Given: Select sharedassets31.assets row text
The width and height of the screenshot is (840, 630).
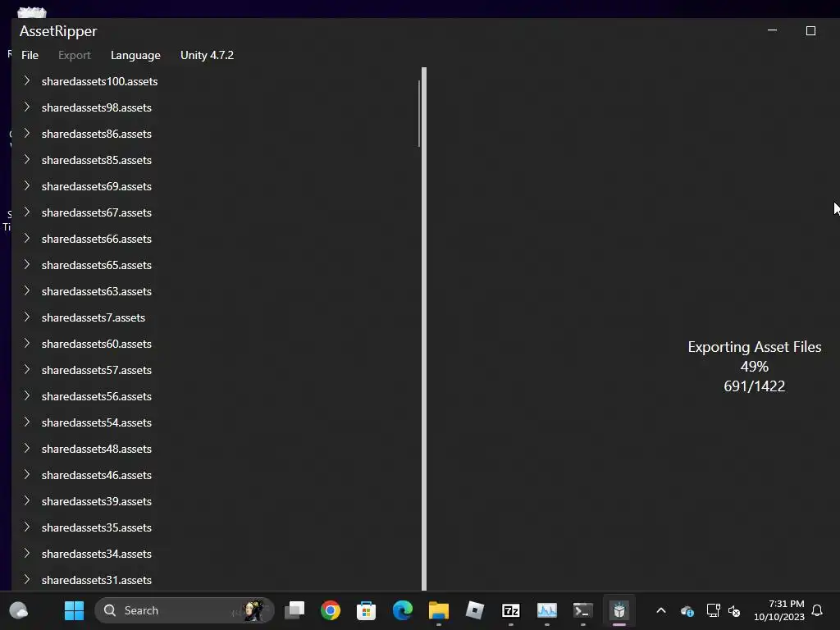Looking at the screenshot, I should click(97, 580).
